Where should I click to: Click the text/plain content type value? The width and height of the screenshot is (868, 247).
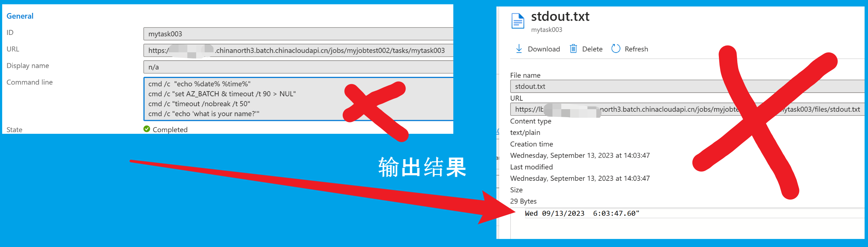[525, 132]
